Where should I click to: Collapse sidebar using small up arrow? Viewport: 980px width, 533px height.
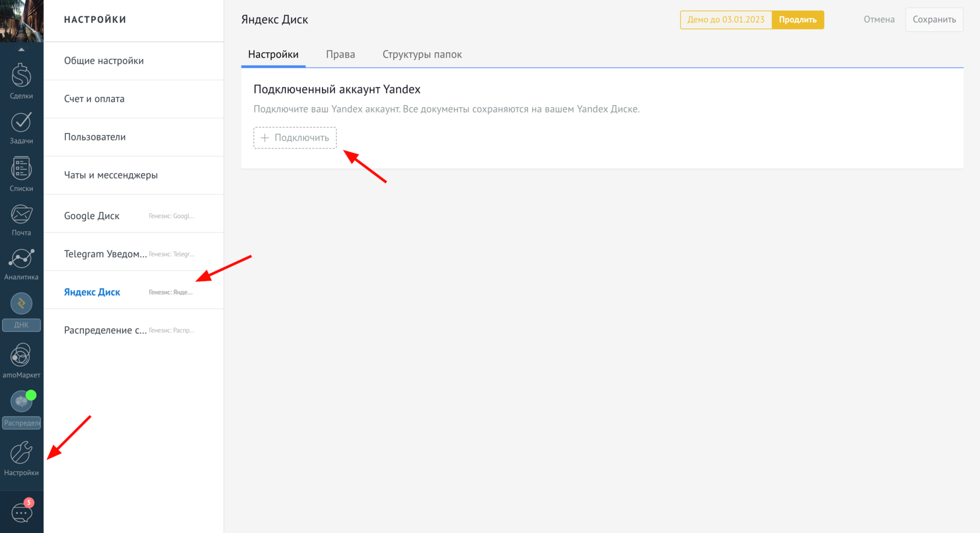point(22,50)
